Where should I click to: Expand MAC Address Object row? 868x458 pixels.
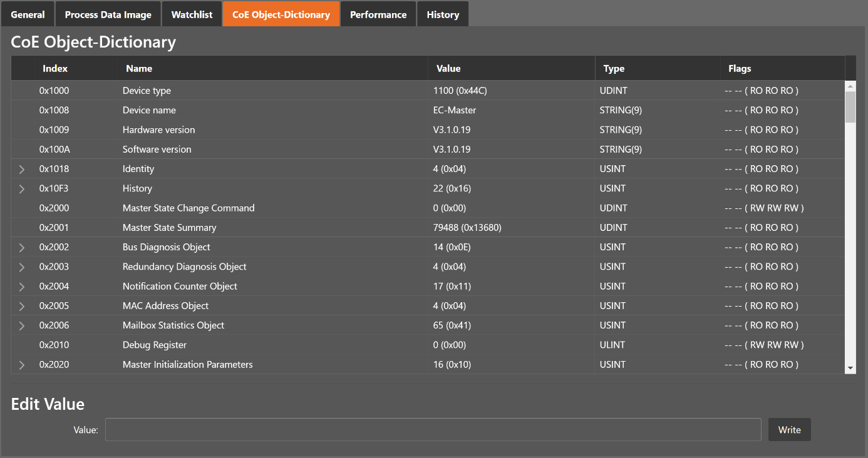click(x=22, y=306)
